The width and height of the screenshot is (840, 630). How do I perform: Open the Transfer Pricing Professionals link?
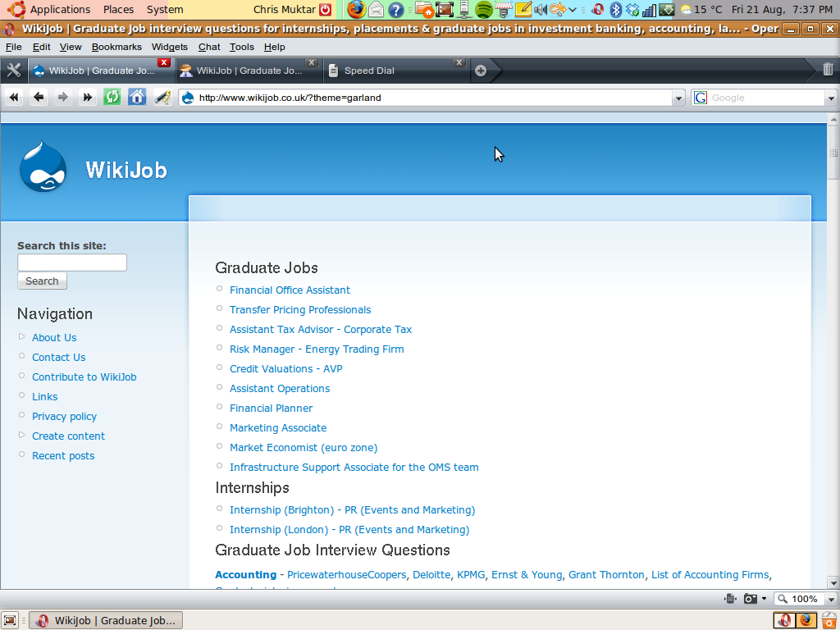tap(300, 309)
